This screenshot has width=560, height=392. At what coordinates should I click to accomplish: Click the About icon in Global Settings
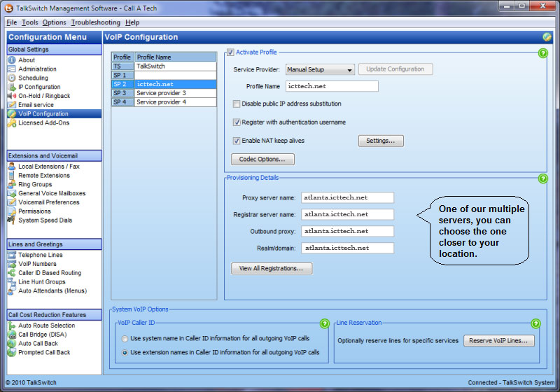click(x=12, y=60)
